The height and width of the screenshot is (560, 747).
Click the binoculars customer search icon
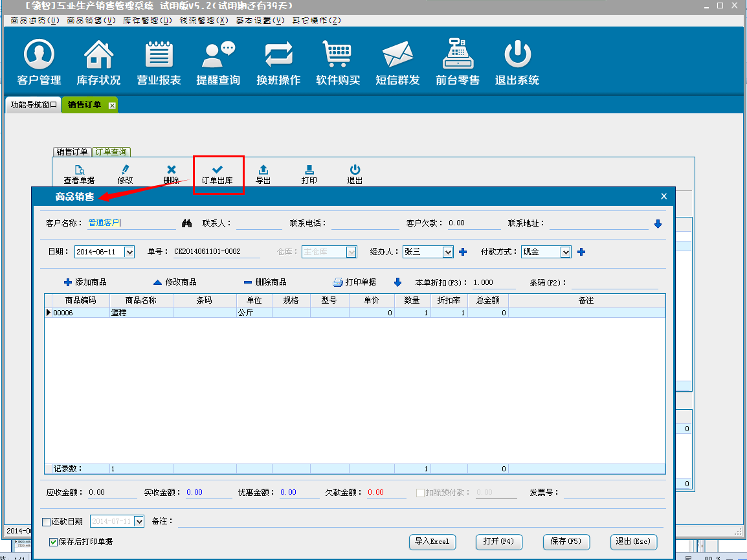coord(187,223)
